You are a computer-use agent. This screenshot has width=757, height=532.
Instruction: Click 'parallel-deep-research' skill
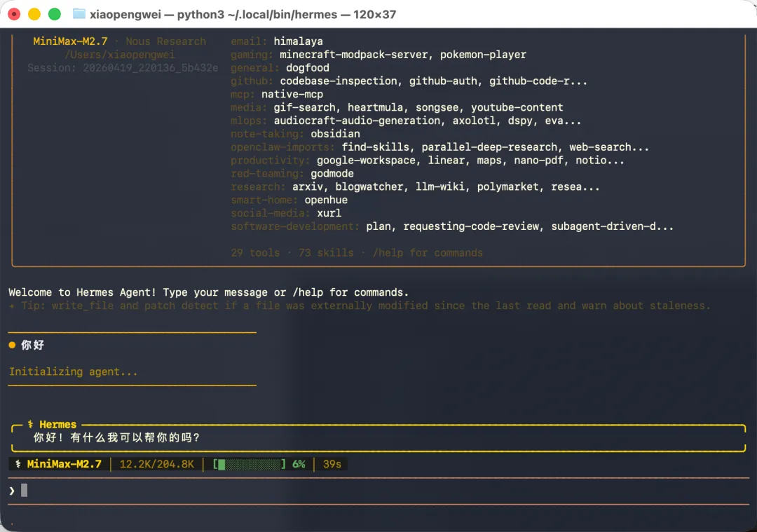pyautogui.click(x=489, y=146)
